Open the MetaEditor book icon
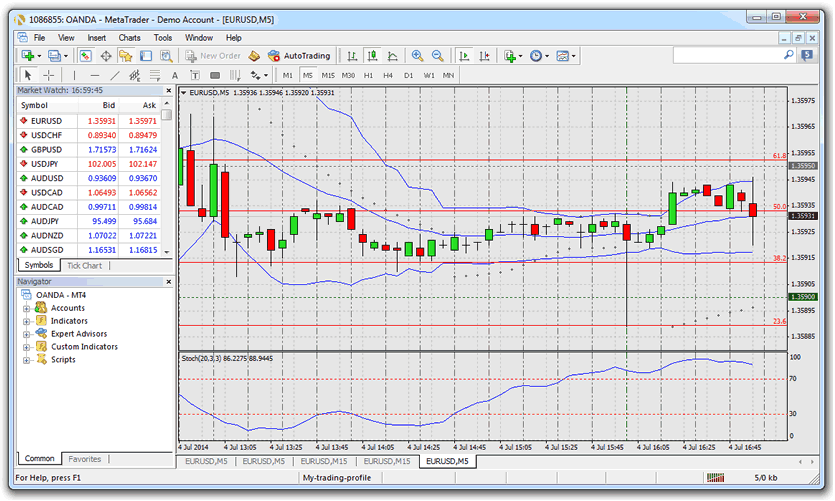 tap(255, 56)
